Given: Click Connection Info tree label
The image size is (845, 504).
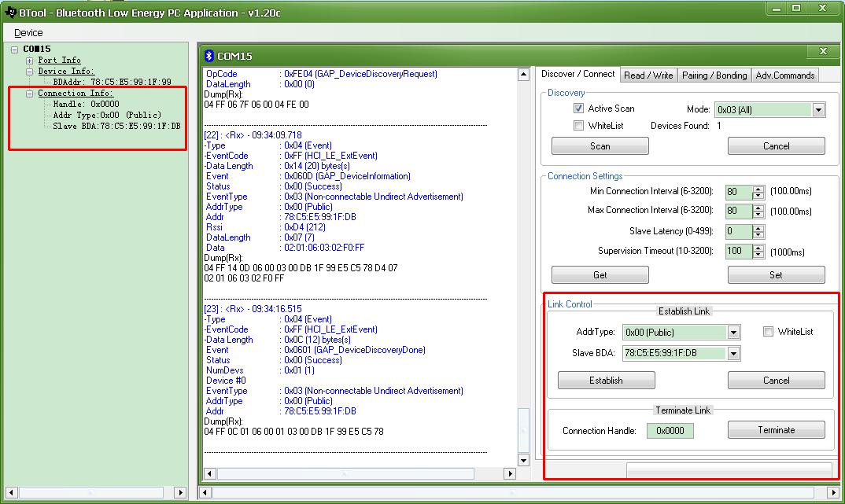Looking at the screenshot, I should click(76, 93).
